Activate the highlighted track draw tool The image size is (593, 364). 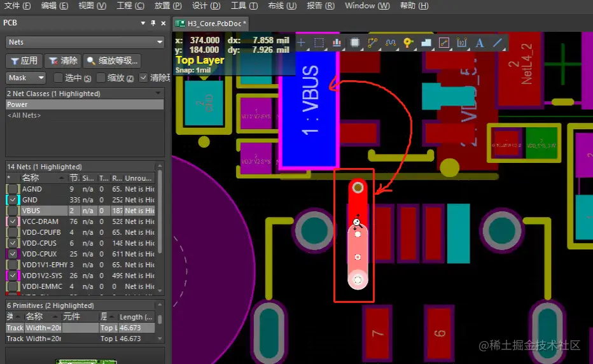(x=444, y=43)
